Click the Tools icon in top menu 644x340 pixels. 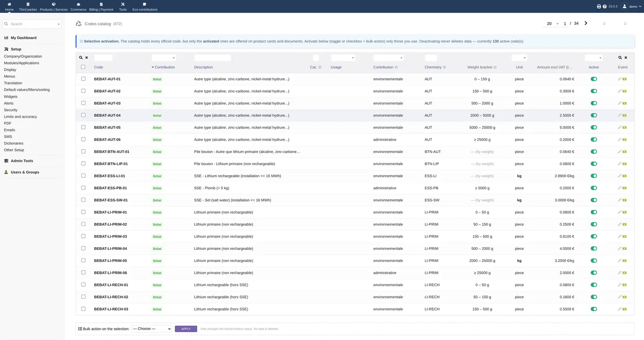point(123,4)
